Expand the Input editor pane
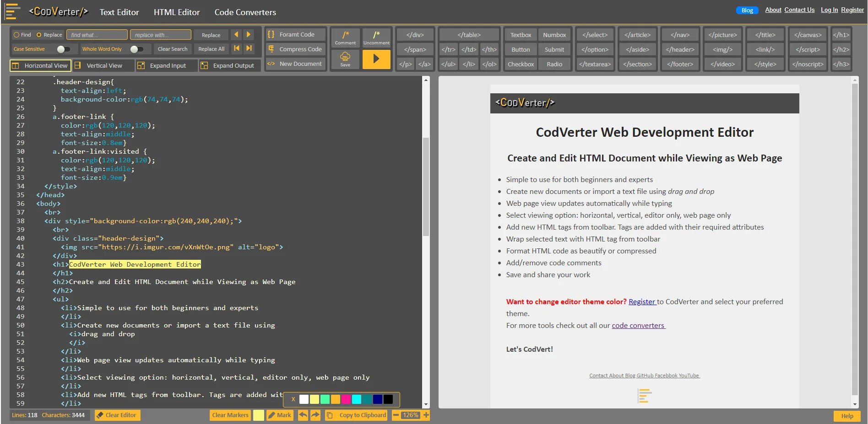The width and height of the screenshot is (868, 424). (167, 65)
